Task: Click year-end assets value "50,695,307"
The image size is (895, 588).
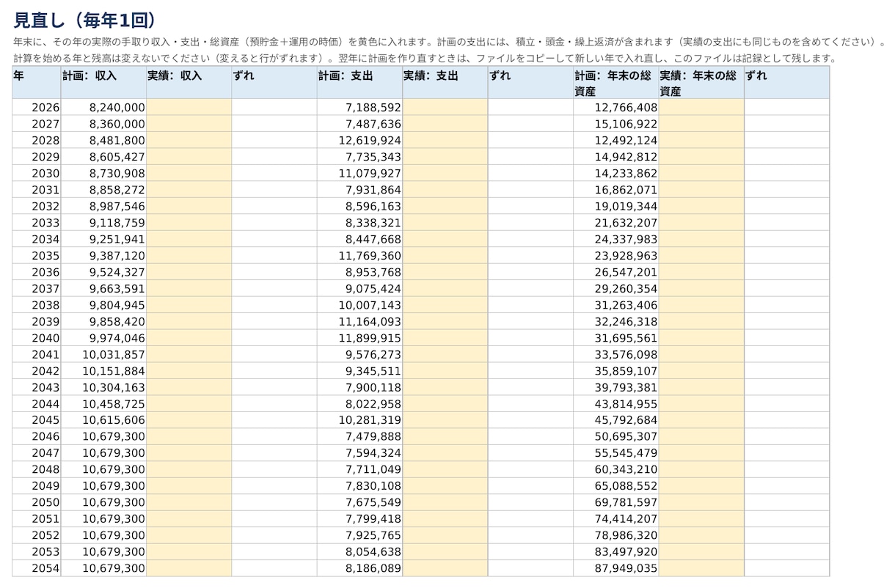Action: pyautogui.click(x=616, y=437)
